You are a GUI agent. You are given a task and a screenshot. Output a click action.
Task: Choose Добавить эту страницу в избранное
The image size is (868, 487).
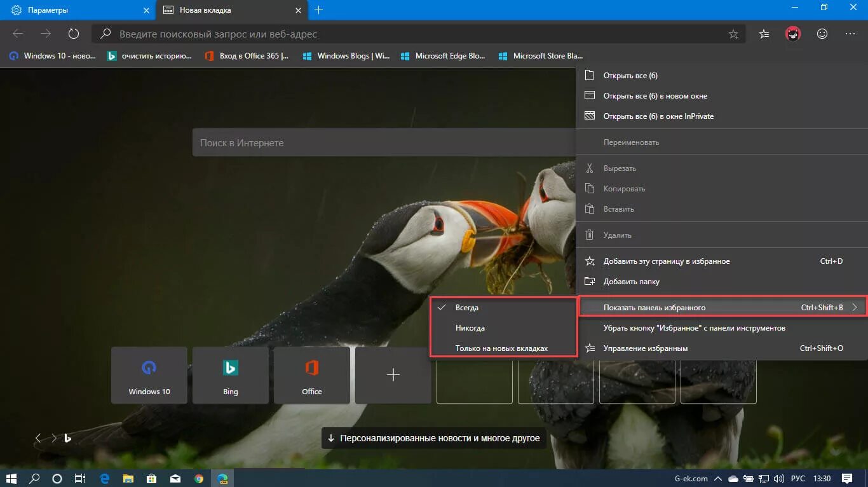point(722,261)
